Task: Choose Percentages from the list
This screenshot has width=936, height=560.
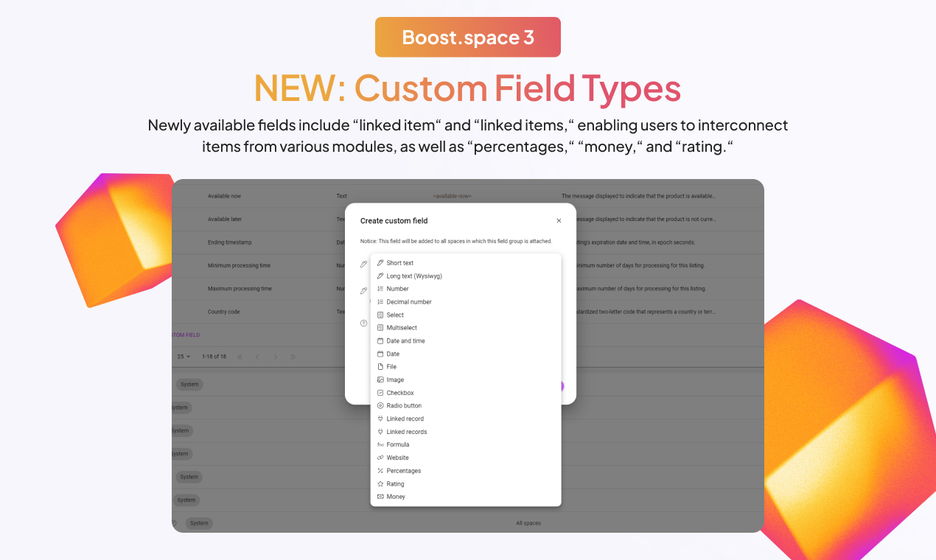Action: (466, 471)
